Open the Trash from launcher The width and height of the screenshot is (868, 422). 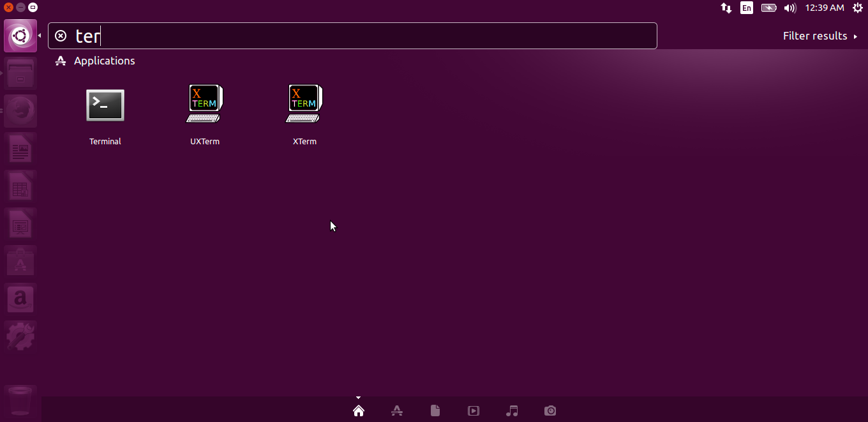[20, 402]
